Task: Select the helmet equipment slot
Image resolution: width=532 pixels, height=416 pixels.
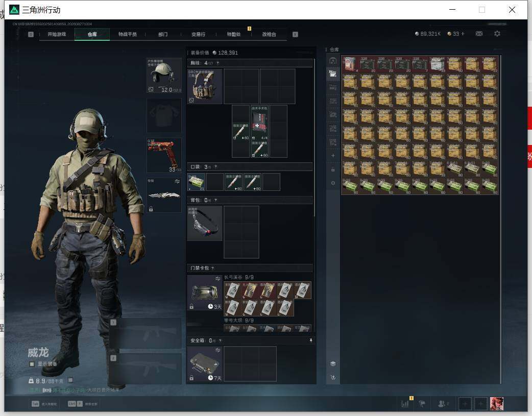Action: click(164, 76)
